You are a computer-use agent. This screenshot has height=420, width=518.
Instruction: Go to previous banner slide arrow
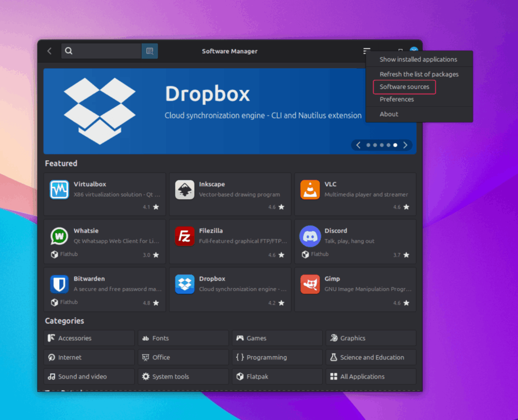click(x=358, y=145)
